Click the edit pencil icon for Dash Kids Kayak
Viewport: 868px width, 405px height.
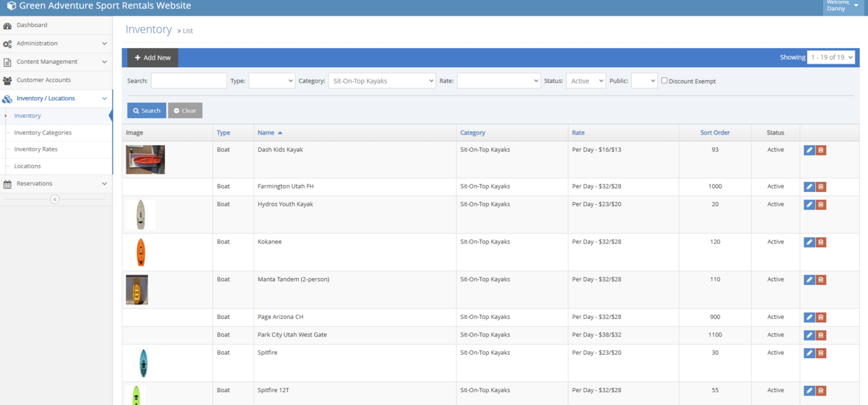click(809, 150)
